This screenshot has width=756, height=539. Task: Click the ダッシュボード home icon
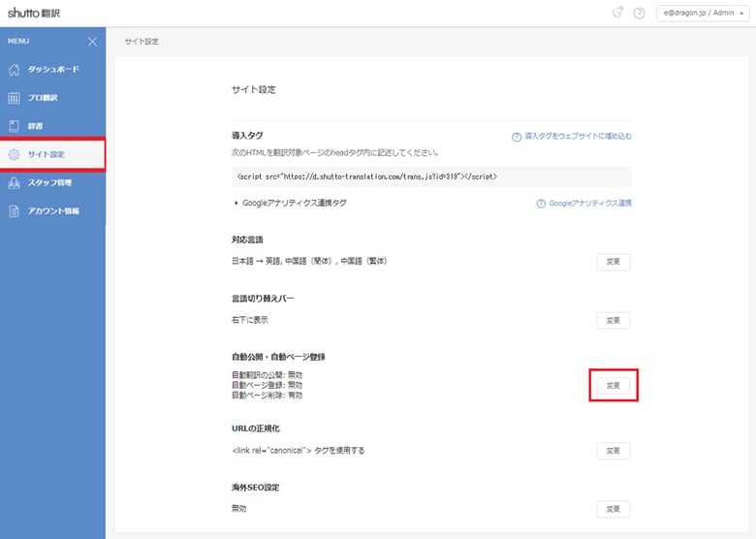[x=14, y=70]
